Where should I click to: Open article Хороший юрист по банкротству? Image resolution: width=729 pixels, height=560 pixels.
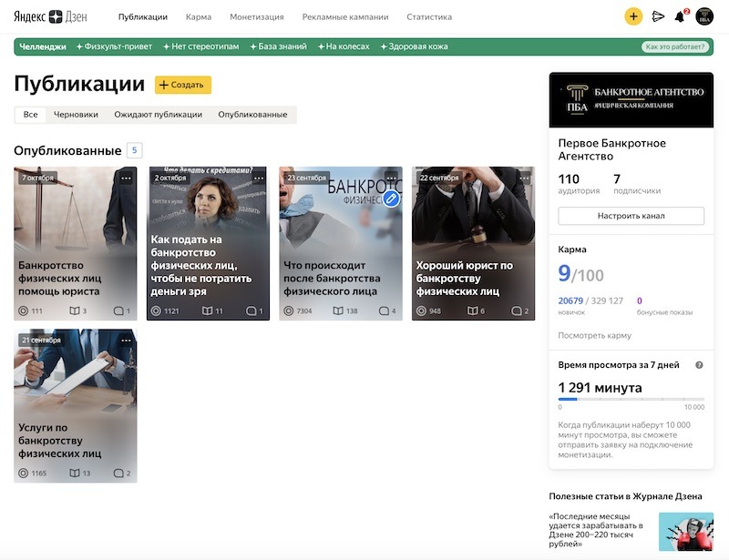[x=473, y=243]
